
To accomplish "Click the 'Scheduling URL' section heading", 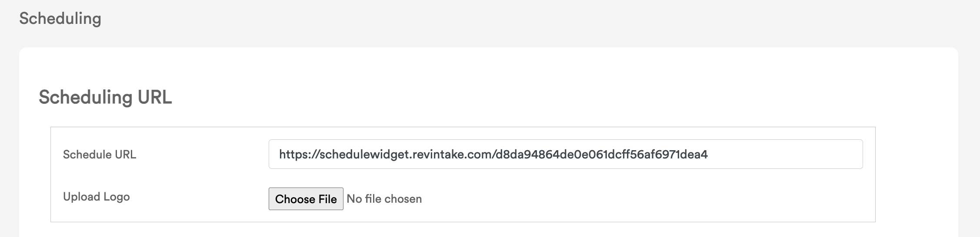I will [105, 97].
